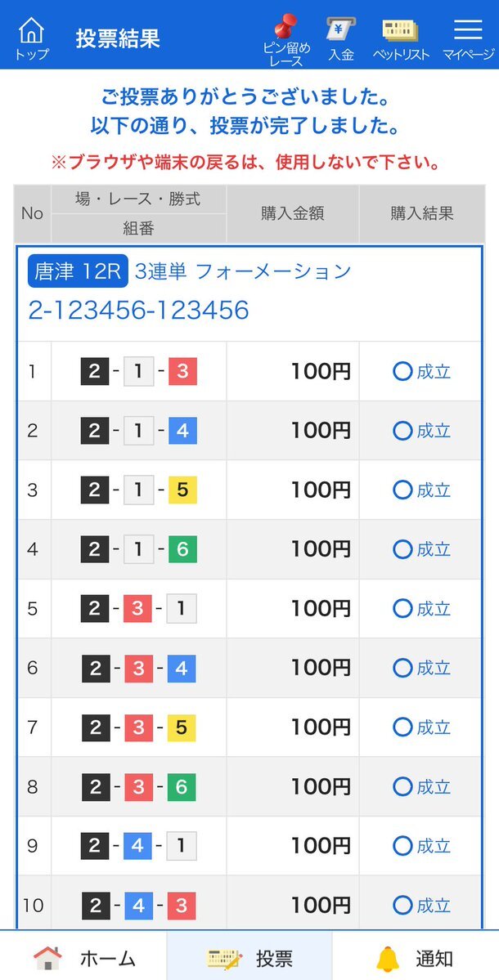
Task: Tap the home icon in bottom bar
Action: 48,957
